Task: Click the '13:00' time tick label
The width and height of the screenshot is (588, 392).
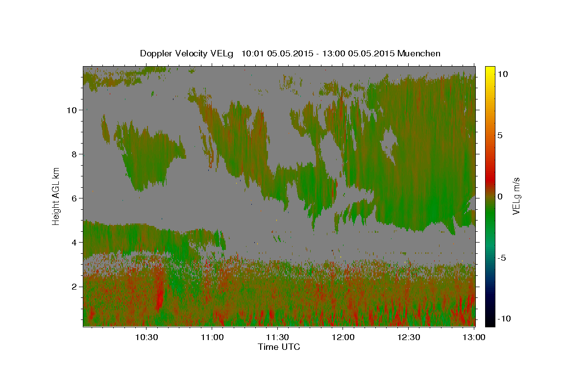Action: tap(474, 337)
